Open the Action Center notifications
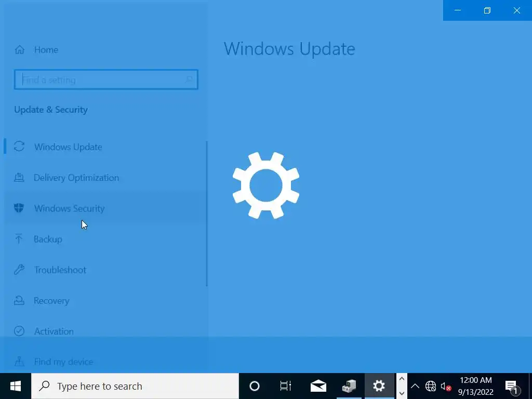 513,386
